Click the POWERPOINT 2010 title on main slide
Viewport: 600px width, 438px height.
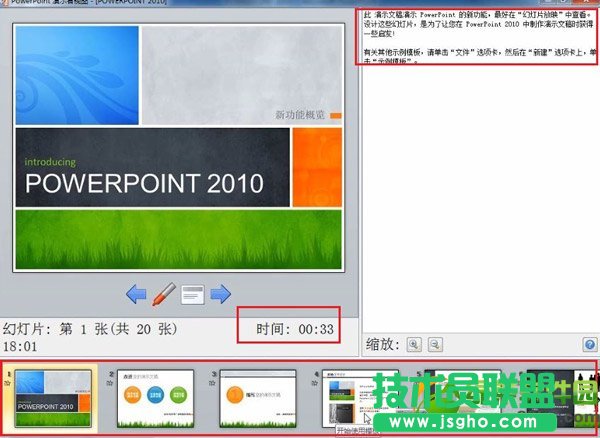[144, 183]
